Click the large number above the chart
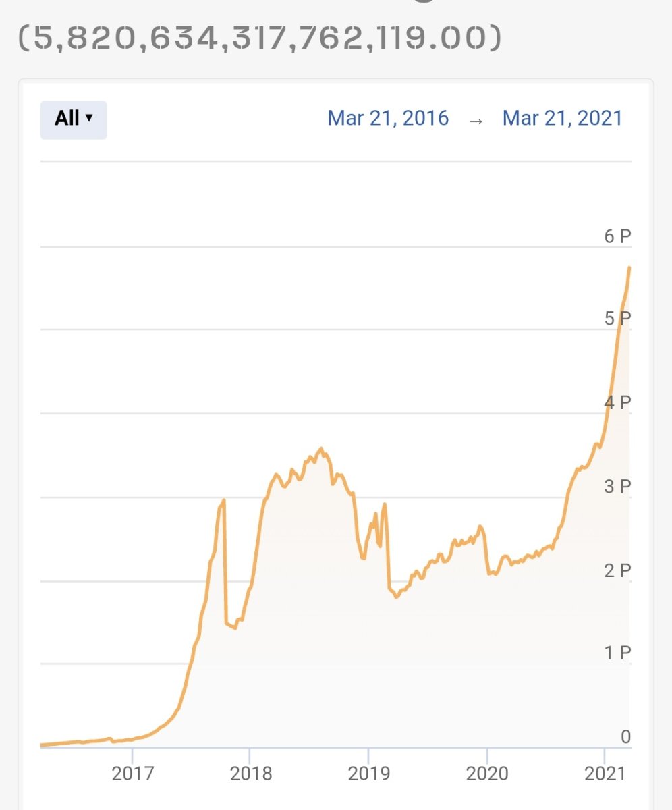Screen dimensions: 672x810 260,39
